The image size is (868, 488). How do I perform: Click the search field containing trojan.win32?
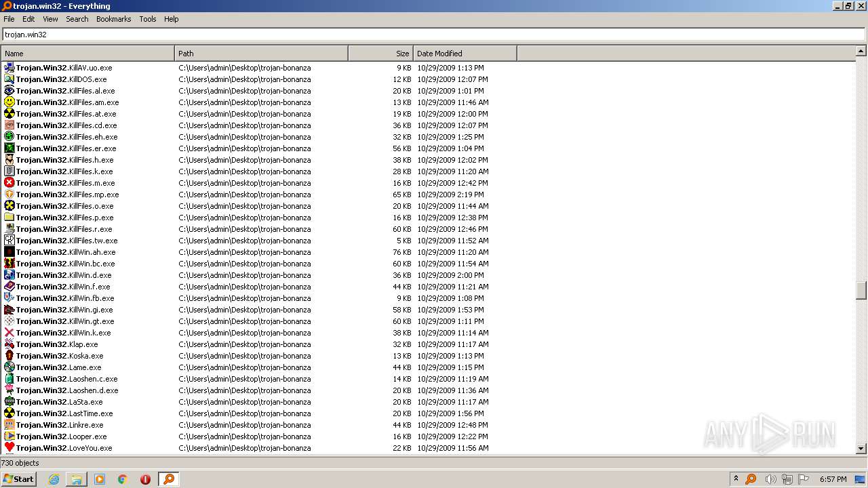coord(433,35)
